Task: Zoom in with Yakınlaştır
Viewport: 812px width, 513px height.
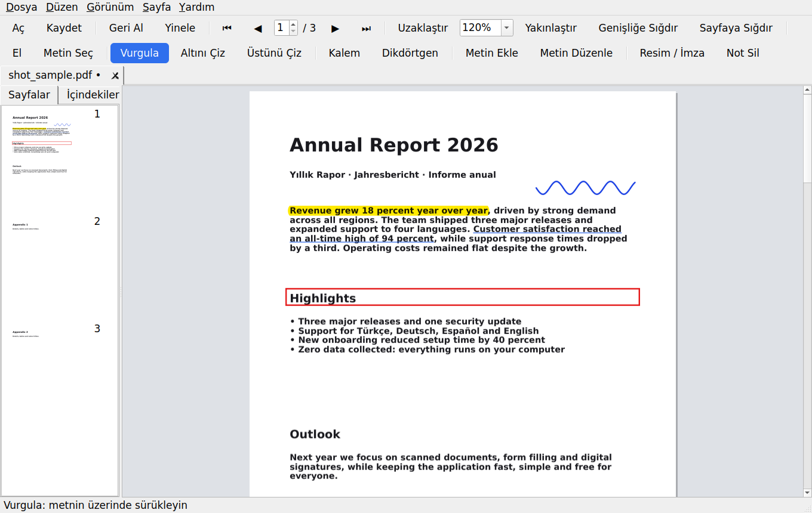Action: 551,28
